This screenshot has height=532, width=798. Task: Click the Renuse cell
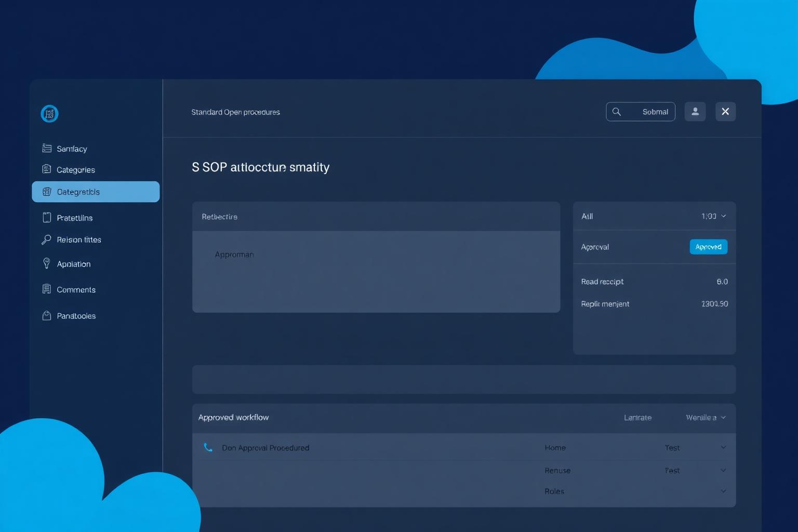click(x=557, y=470)
